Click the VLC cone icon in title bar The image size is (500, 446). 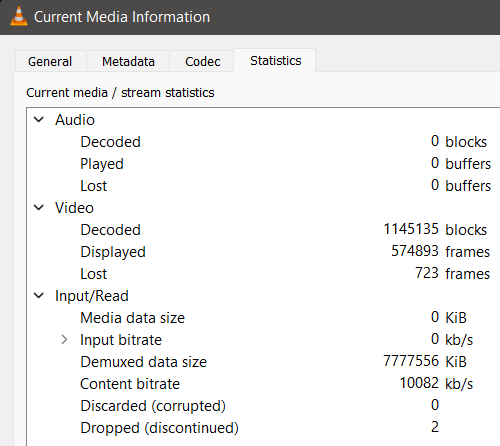point(19,16)
